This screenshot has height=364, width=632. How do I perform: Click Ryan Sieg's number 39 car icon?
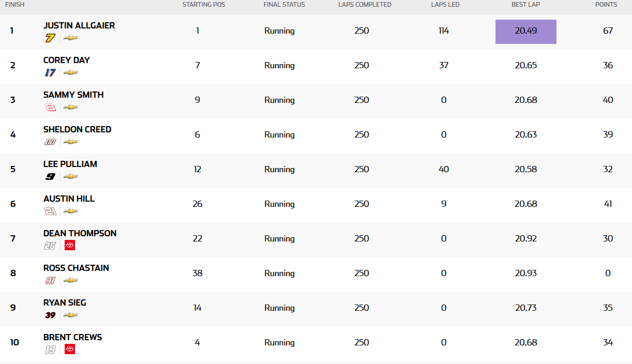50,315
